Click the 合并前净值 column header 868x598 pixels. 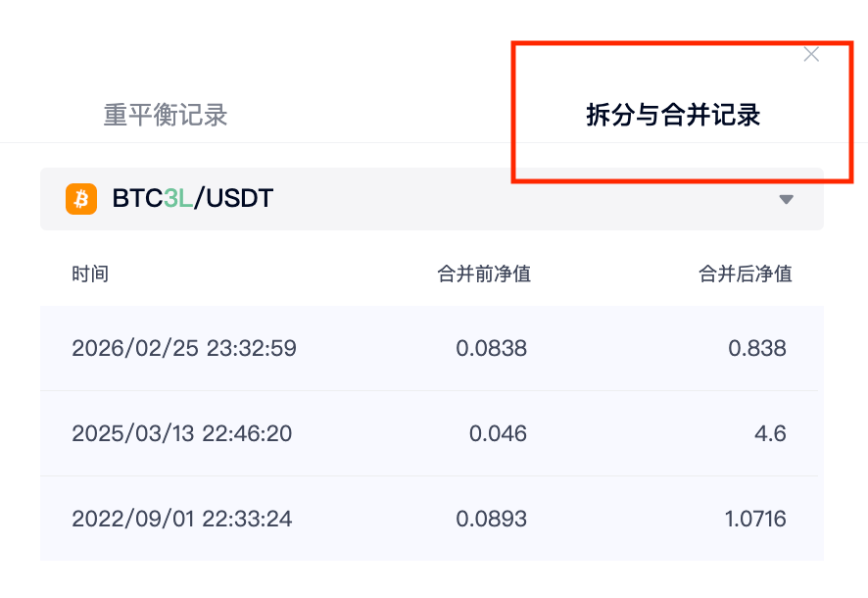[484, 274]
